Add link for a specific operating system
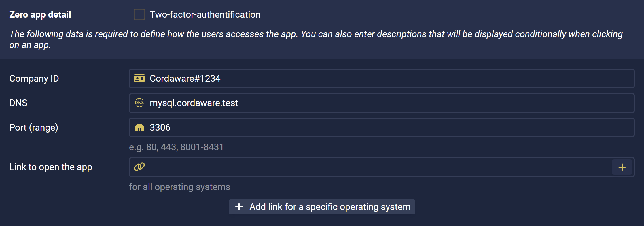644x226 pixels. click(322, 207)
